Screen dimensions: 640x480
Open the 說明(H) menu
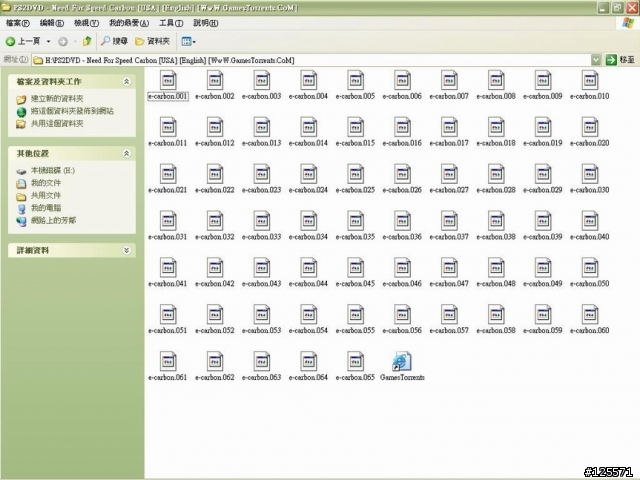(x=206, y=23)
